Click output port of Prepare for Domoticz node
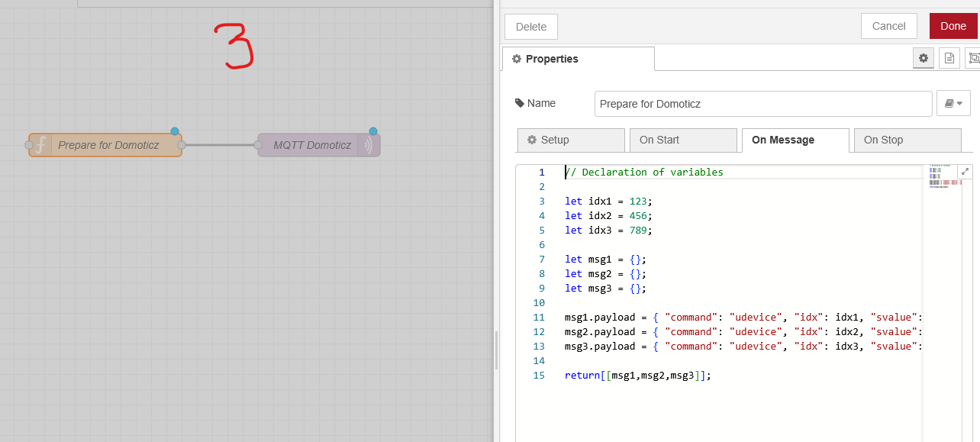The image size is (980, 442). [182, 145]
